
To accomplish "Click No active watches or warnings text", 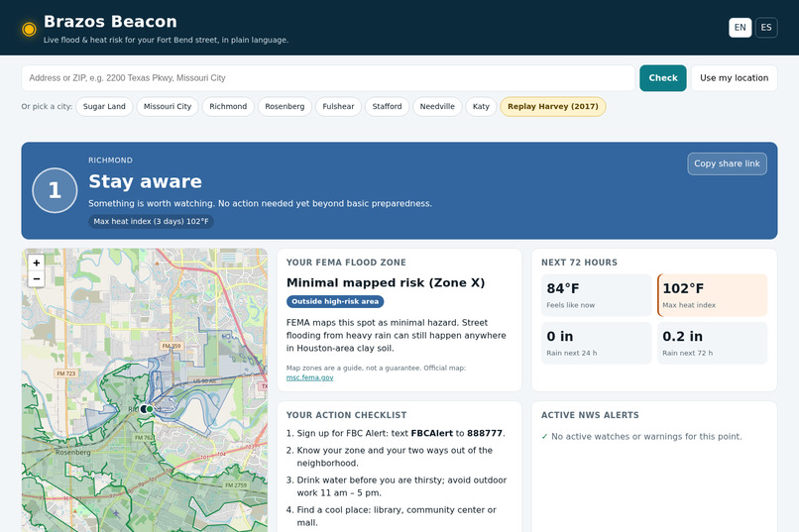I will (646, 437).
